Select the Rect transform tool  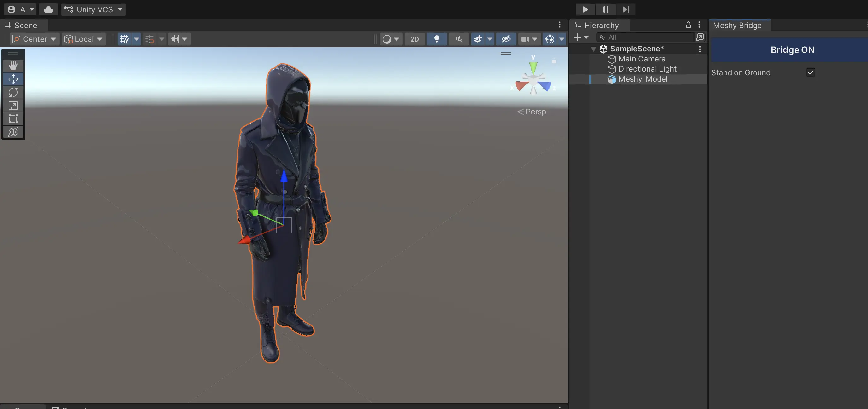click(13, 119)
